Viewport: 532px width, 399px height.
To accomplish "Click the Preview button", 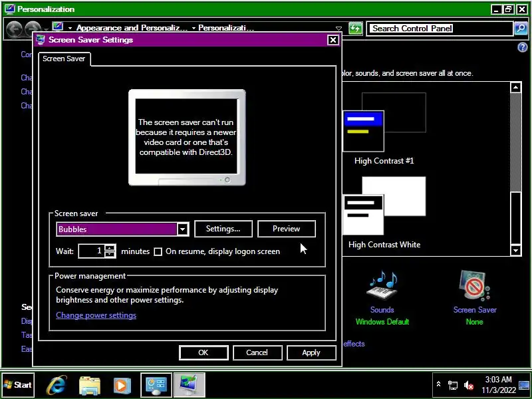I will (287, 229).
